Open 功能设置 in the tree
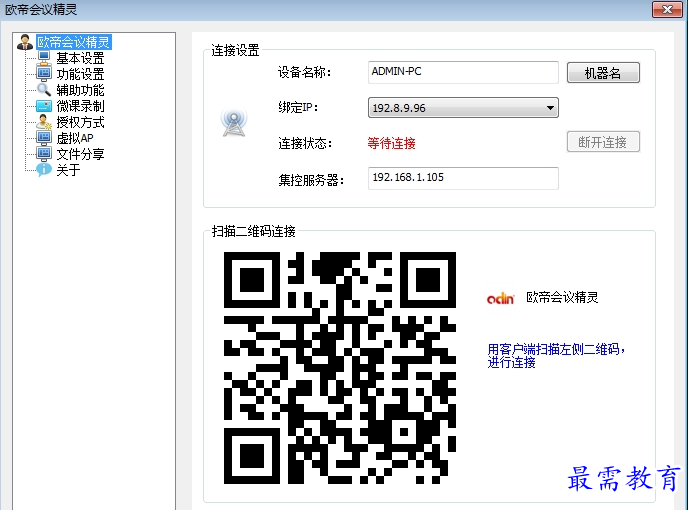 point(80,74)
